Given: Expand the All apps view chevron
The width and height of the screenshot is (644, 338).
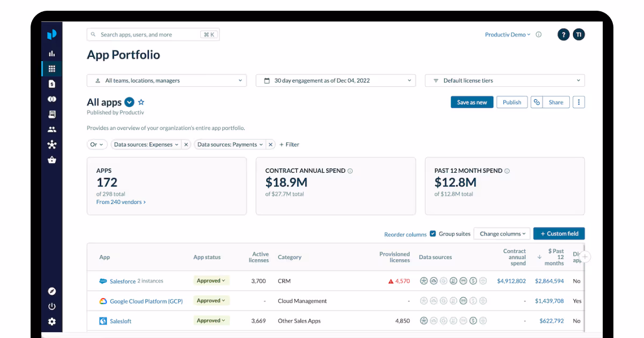Looking at the screenshot, I should coord(129,102).
